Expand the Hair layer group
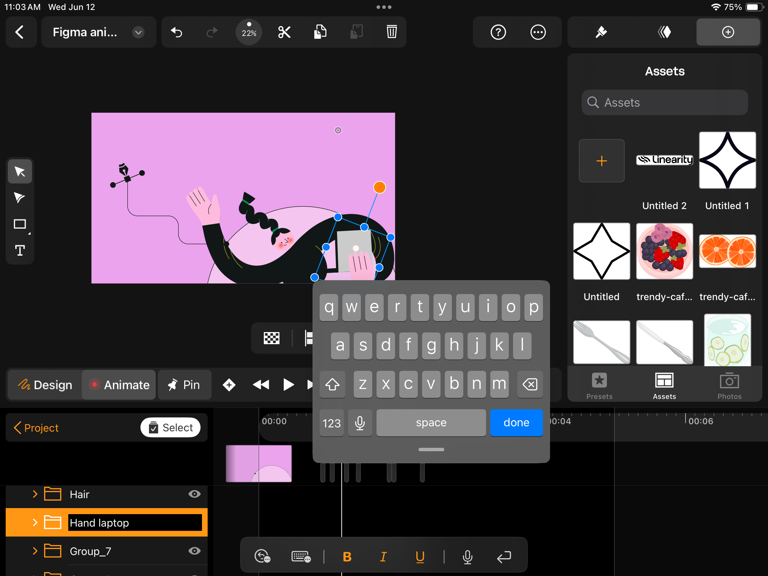 35,494
